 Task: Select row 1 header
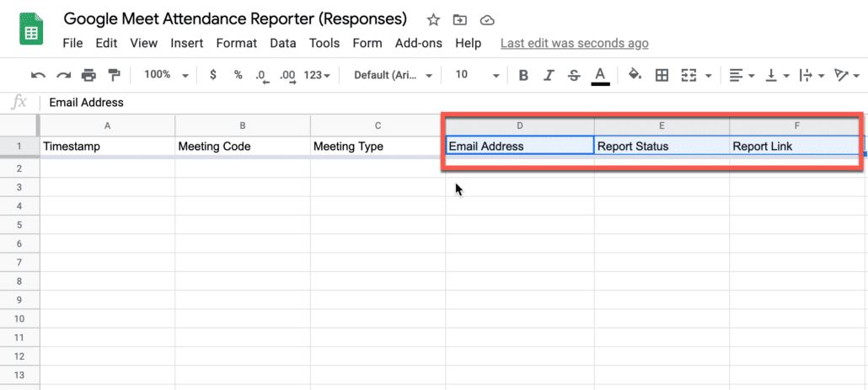[x=19, y=146]
